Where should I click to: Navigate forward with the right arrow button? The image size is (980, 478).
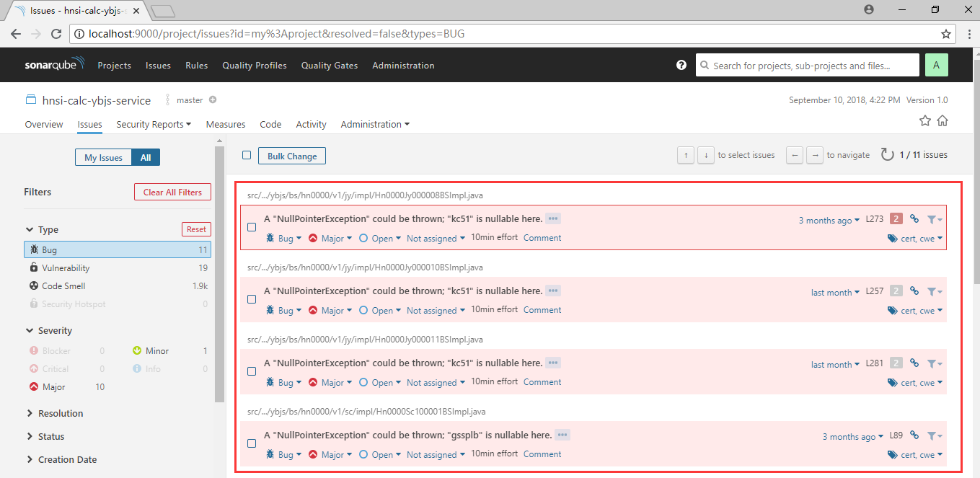(815, 155)
